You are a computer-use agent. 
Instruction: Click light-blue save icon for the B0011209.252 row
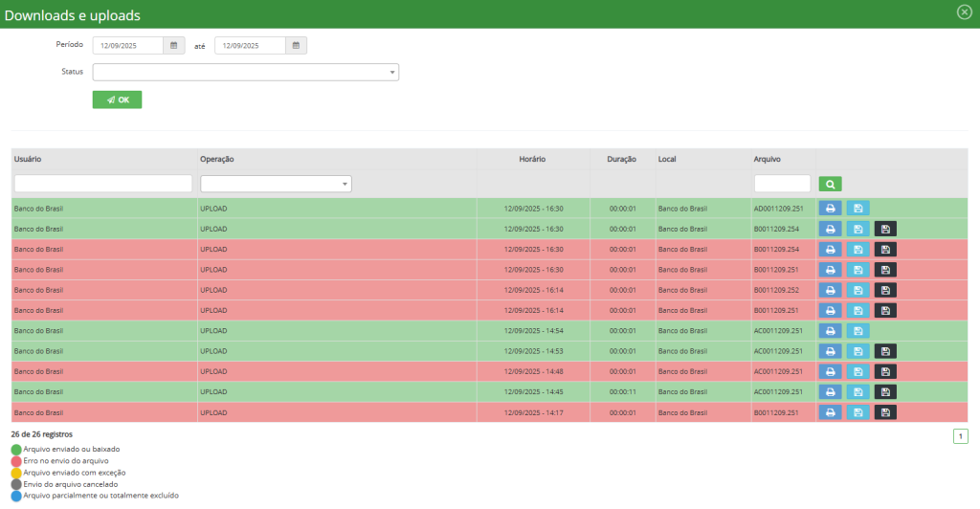[x=857, y=290]
